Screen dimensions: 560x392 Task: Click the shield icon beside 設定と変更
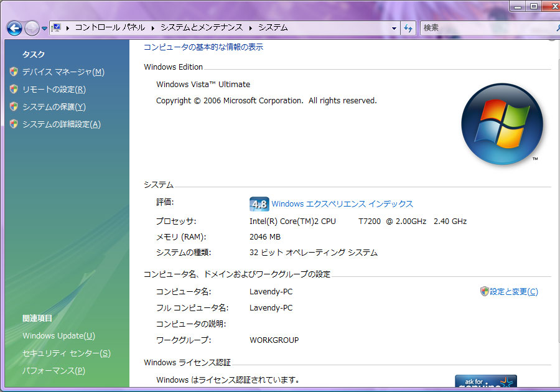click(484, 292)
